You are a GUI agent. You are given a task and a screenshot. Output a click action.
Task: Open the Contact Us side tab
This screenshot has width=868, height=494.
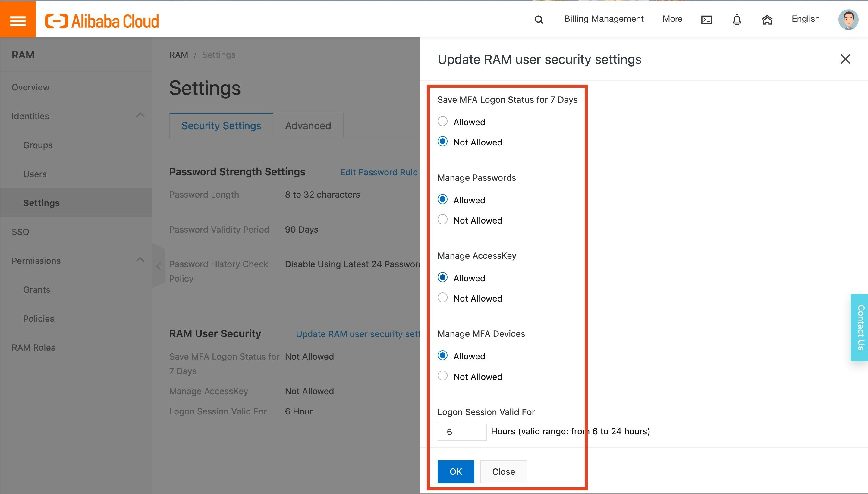tap(860, 327)
